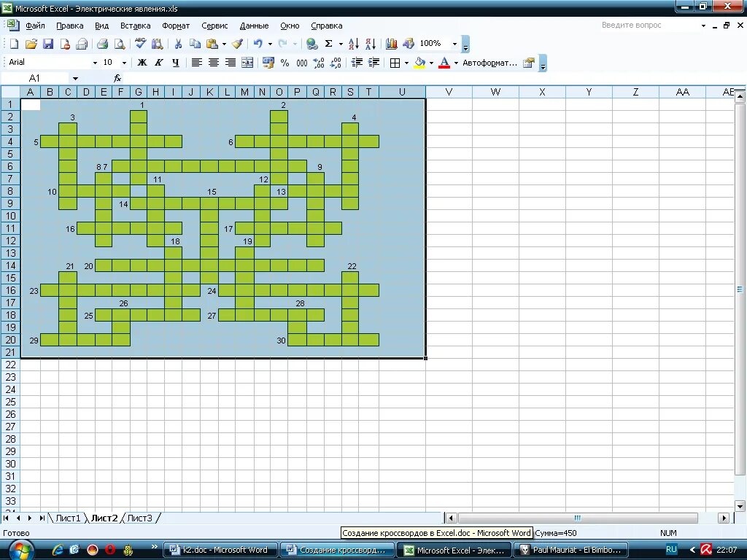Switch to the k2.doc Word taskbar button
The image size is (747, 560).
point(219,550)
